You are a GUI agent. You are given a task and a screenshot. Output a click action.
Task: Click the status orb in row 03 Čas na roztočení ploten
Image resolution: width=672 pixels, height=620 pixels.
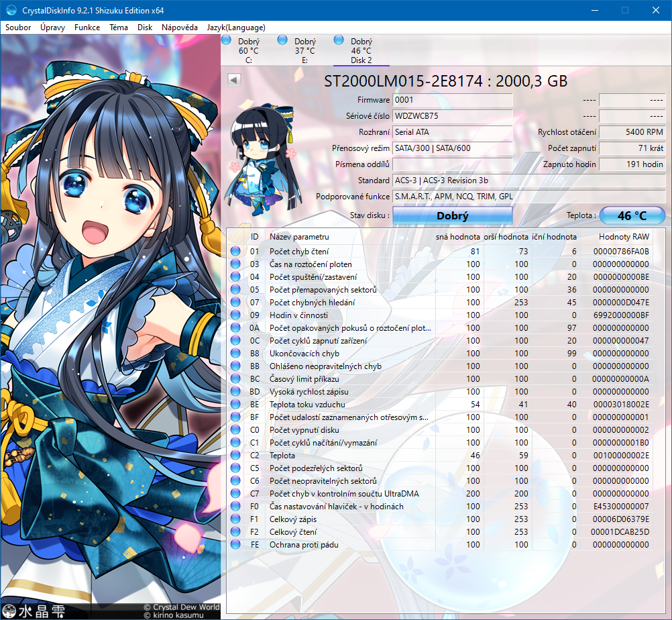235,264
